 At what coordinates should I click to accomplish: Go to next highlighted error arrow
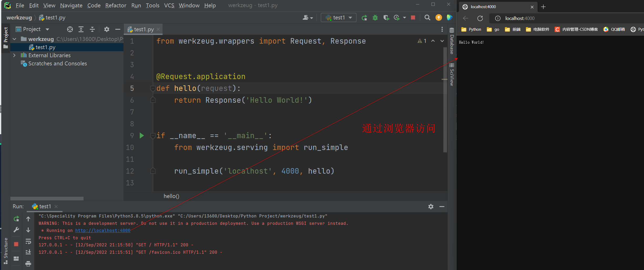click(x=442, y=41)
